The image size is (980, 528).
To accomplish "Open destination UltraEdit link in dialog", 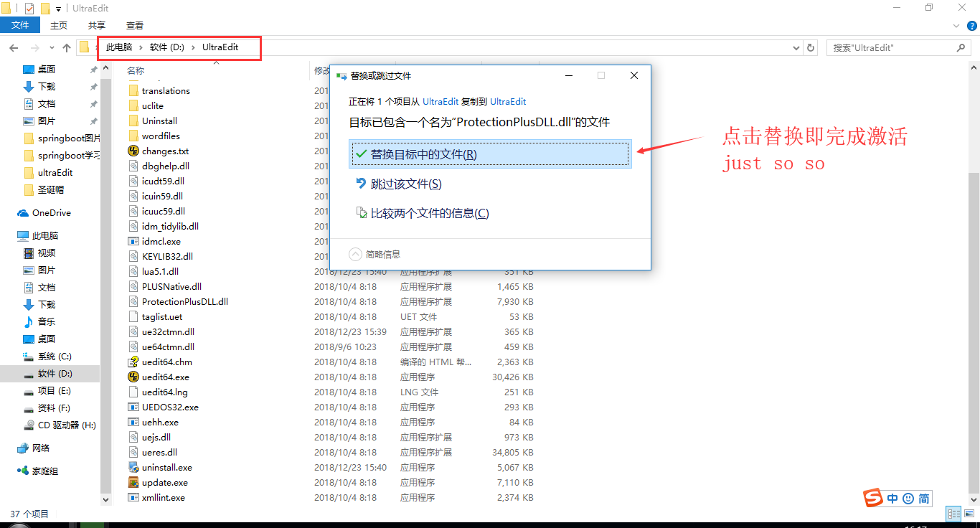I will 508,102.
